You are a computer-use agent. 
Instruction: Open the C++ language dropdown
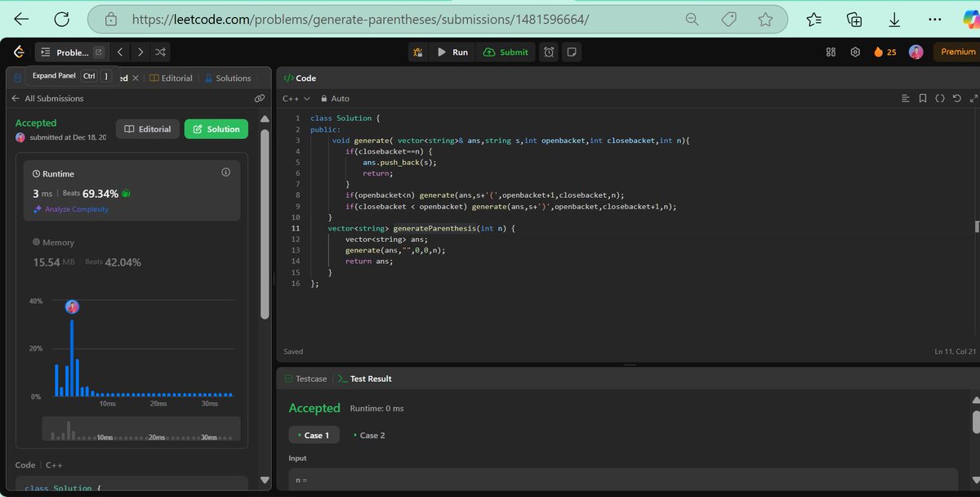296,98
